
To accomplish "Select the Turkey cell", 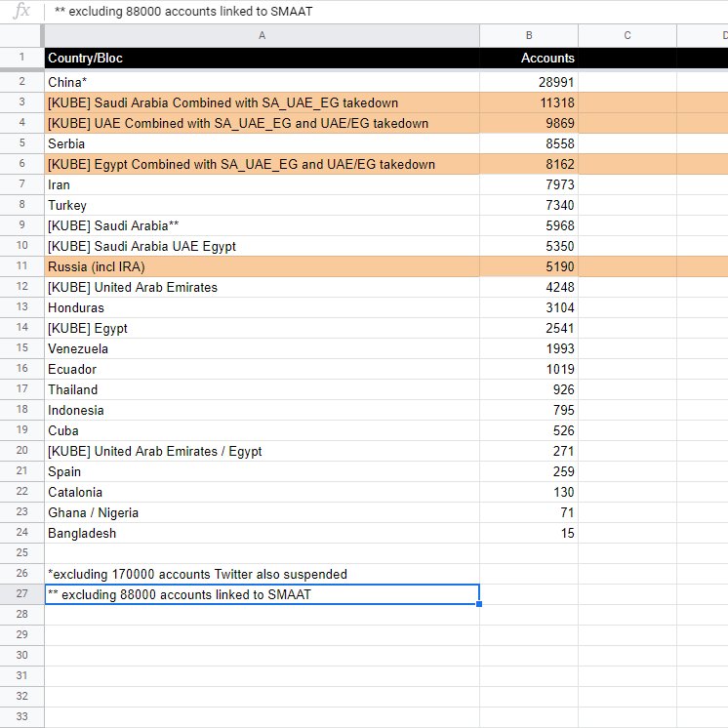I will (262, 205).
